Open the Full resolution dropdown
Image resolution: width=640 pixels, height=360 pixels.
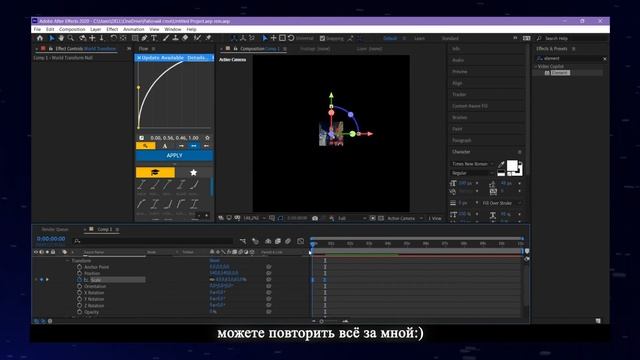(352, 218)
